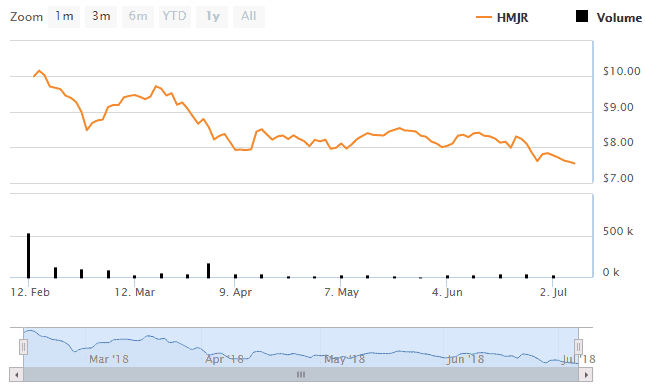Click the '12. Feb' x-axis label
Screen dimensions: 645x387
click(30, 292)
